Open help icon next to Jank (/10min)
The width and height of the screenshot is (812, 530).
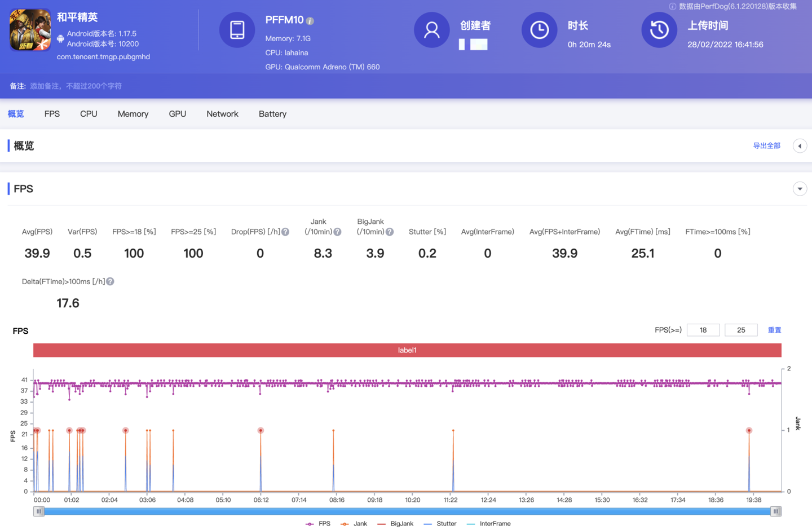tap(337, 232)
